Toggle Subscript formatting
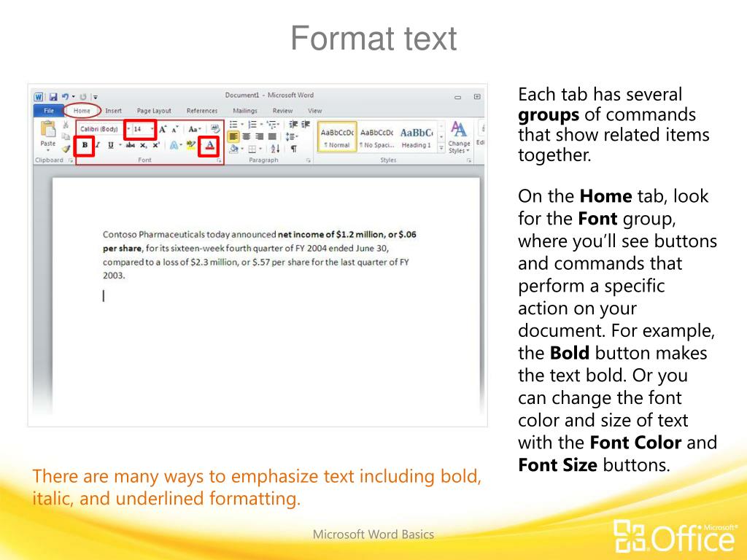This screenshot has height=560, width=747. [143, 145]
